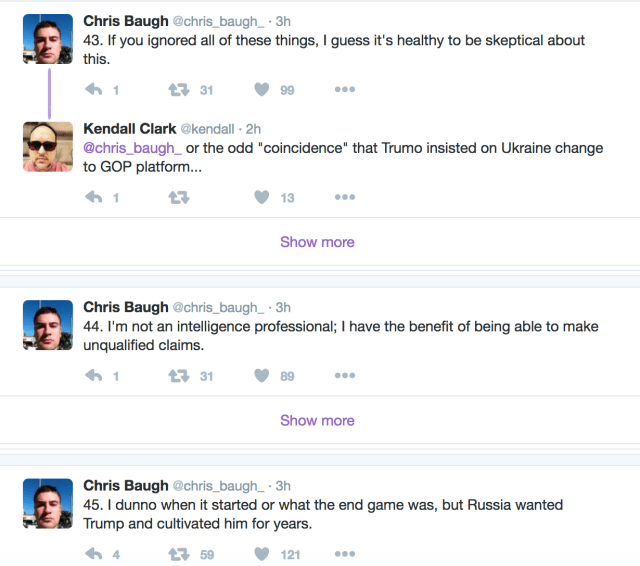Screen dimensions: 640x566
Task: Retweet Kendall Clark's Ukraine platform tweet
Action: point(179,197)
